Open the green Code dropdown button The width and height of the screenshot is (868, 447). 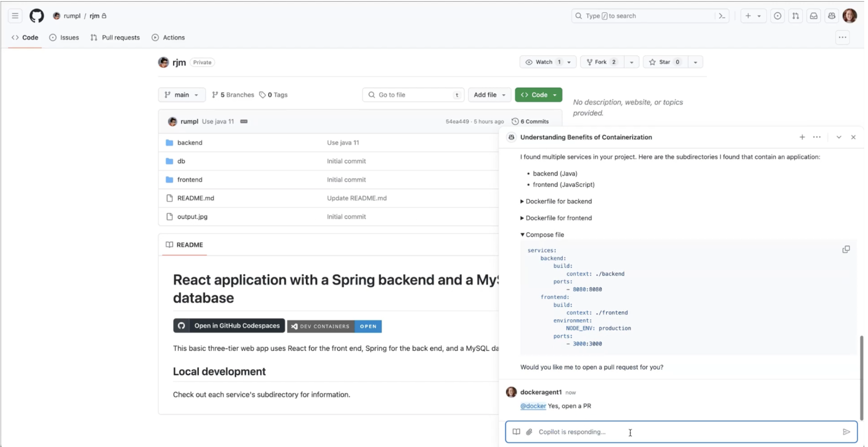coord(538,95)
